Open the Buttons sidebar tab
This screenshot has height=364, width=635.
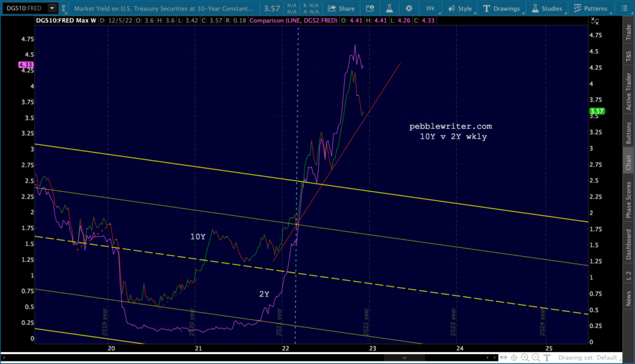coord(629,133)
